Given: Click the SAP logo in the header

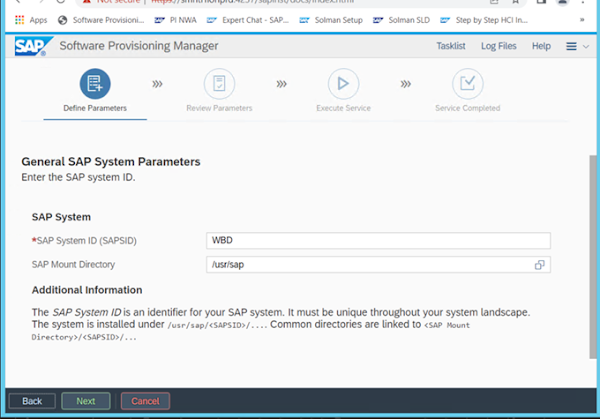Looking at the screenshot, I should click(33, 46).
